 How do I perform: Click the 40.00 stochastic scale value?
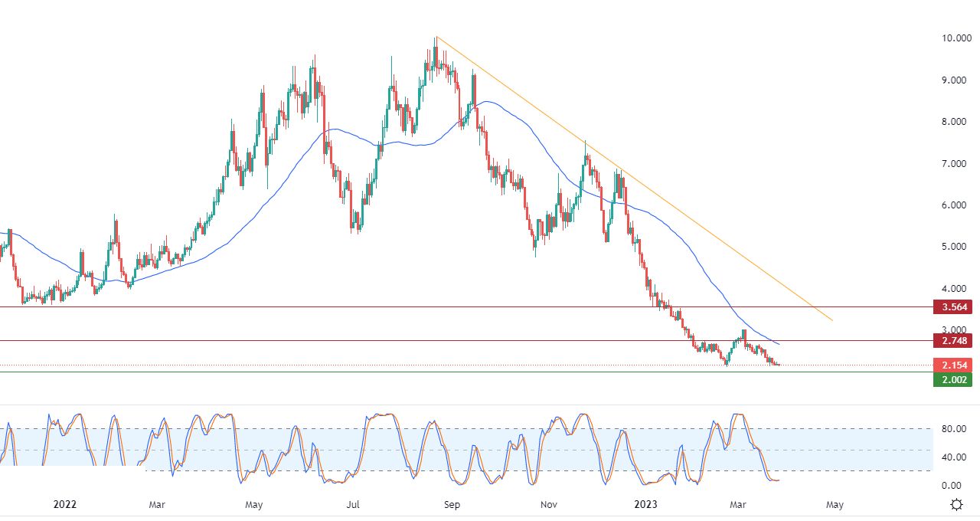[951, 457]
